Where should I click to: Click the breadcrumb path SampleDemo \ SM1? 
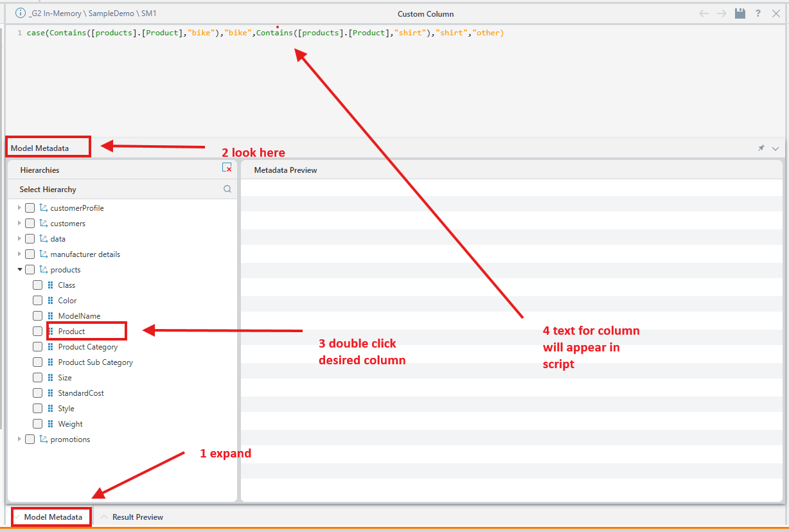(x=123, y=13)
